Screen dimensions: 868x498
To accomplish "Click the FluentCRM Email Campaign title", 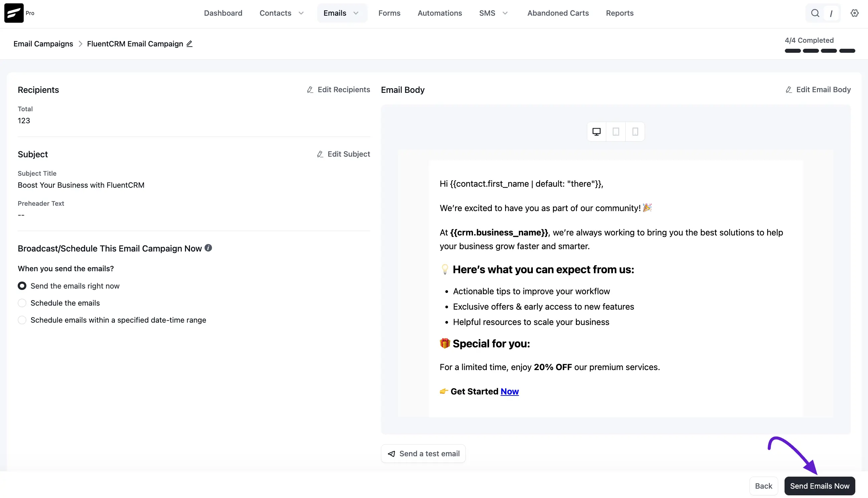I will (135, 44).
